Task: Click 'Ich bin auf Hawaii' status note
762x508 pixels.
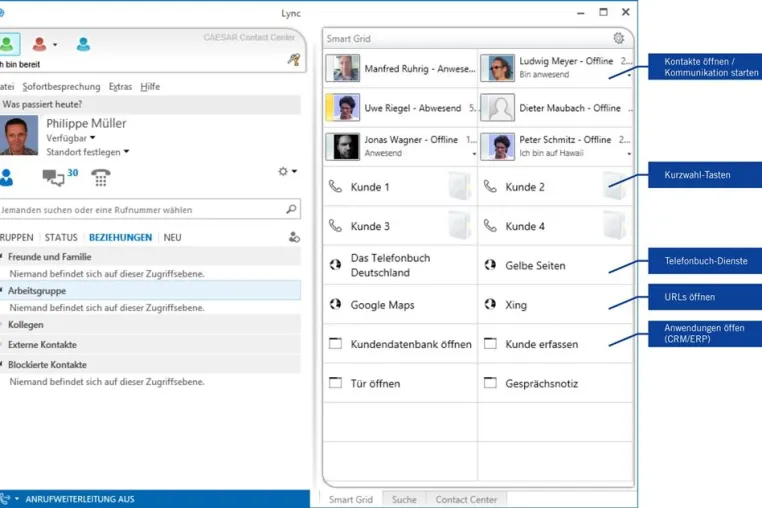Action: [x=551, y=153]
